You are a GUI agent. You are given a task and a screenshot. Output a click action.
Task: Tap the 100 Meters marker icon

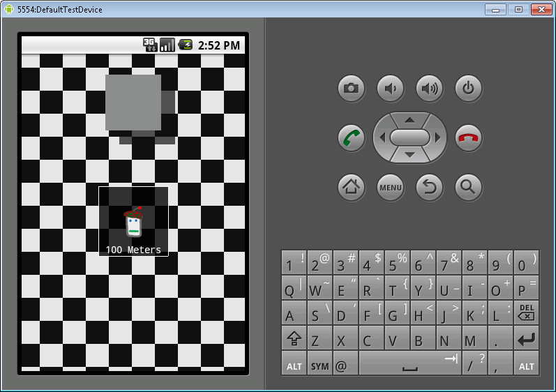[133, 223]
